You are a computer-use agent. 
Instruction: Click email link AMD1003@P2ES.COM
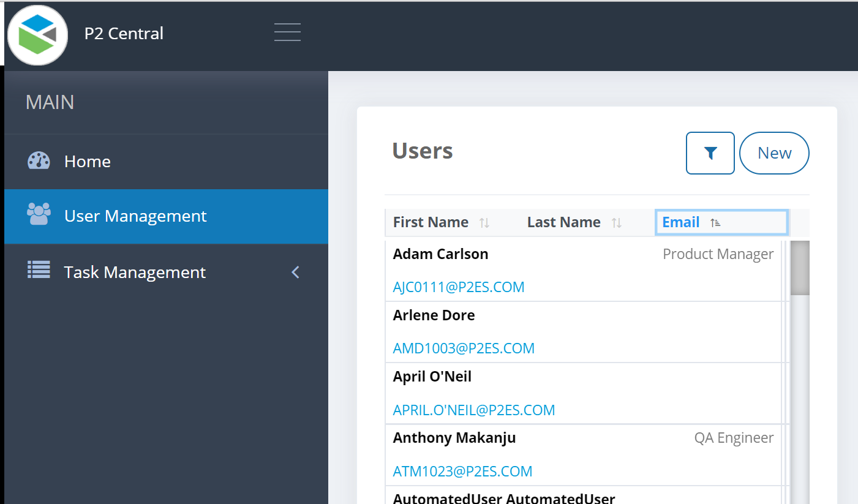coord(464,348)
